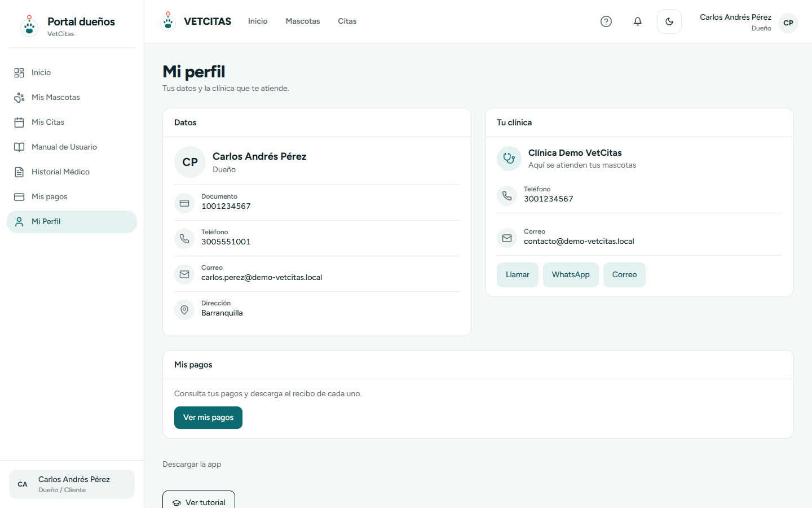Click the Barranquilla address text

point(222,313)
